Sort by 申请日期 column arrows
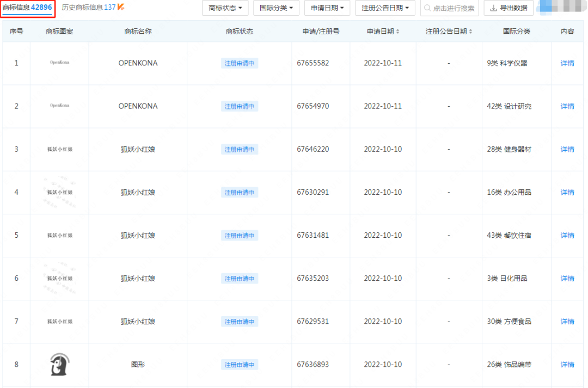The height and width of the screenshot is (388, 588). click(x=397, y=32)
